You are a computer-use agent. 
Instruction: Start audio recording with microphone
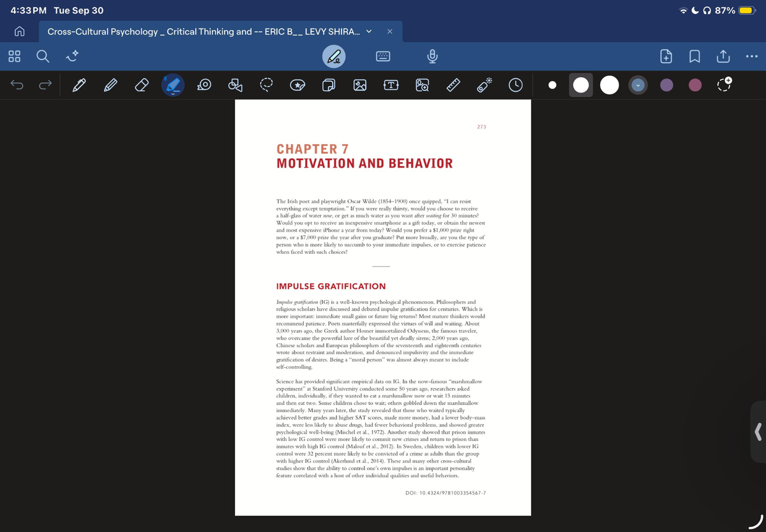[x=432, y=57]
